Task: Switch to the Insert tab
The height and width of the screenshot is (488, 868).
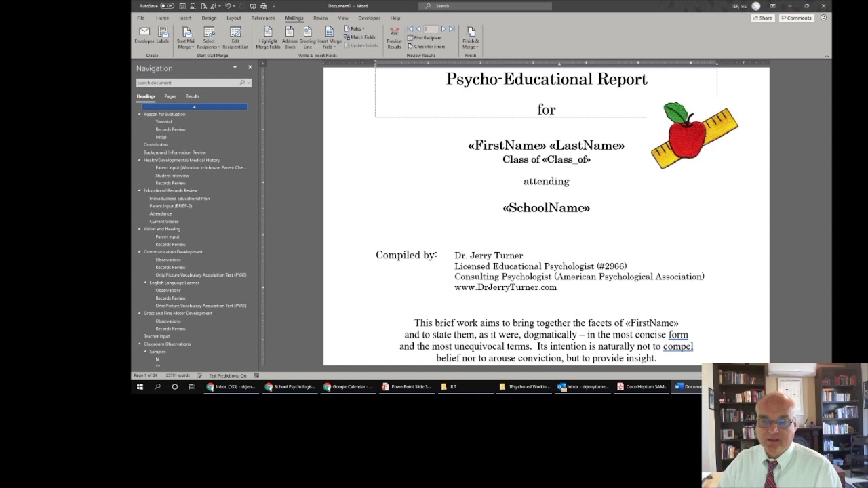Action: tap(185, 18)
